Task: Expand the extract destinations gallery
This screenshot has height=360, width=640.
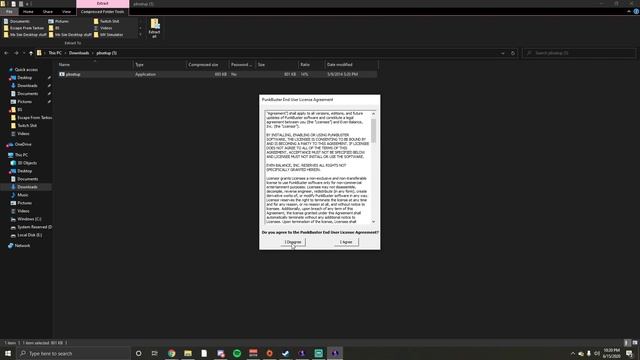Action: [140, 35]
